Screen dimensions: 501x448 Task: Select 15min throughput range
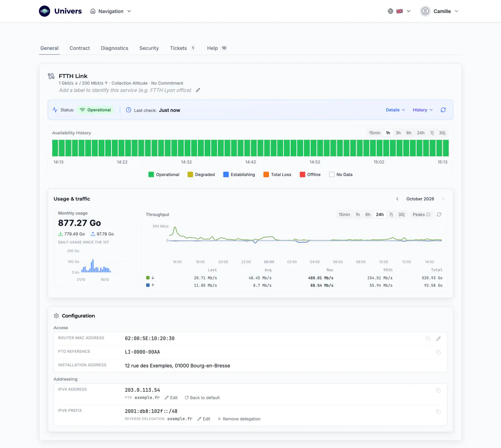click(x=344, y=215)
